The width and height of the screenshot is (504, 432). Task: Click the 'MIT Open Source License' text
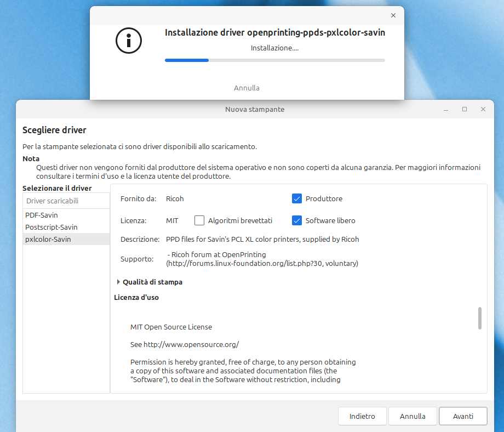click(171, 327)
